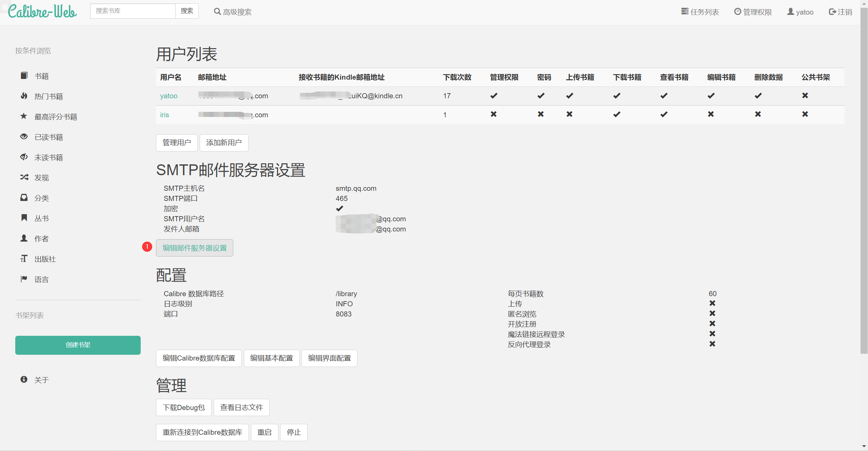The height and width of the screenshot is (451, 868).
Task: Click the user icon beside yatoo
Action: 790,12
